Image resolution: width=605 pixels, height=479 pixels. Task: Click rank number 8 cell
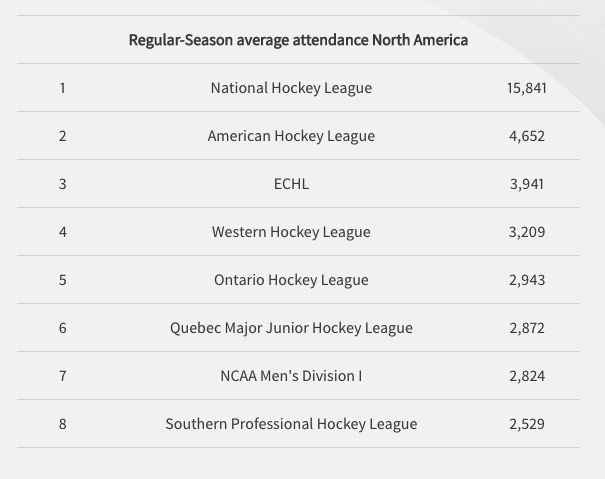coord(63,424)
